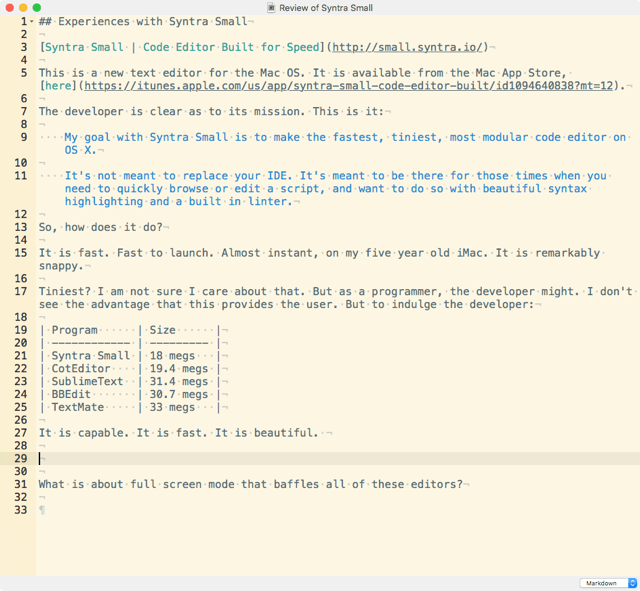The image size is (640, 591).
Task: Collapse the fold arrow beside line 1
Action: pos(31,21)
